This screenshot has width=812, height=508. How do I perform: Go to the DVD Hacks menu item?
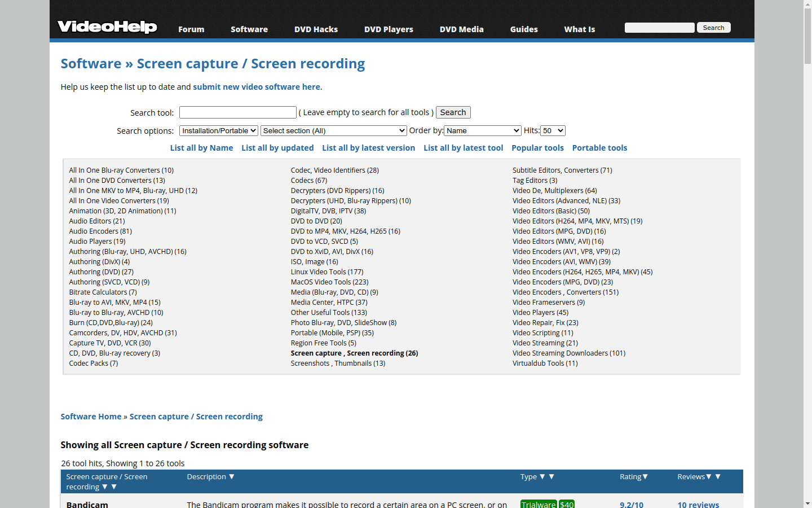pos(316,29)
